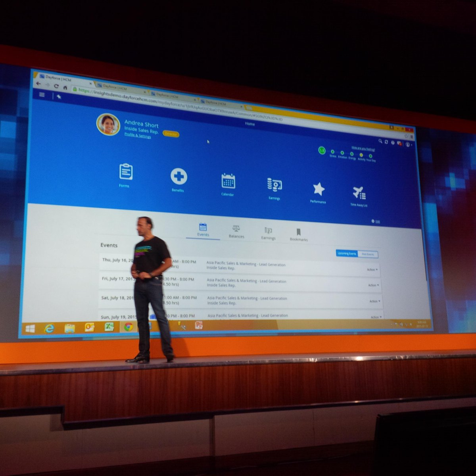This screenshot has height=476, width=476.
Task: Switch to the Balances tab
Action: 237,231
